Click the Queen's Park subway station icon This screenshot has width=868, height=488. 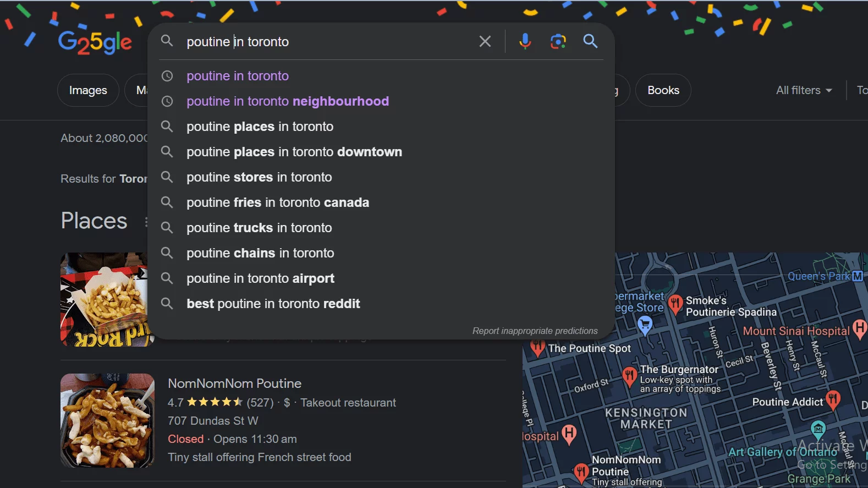857,276
